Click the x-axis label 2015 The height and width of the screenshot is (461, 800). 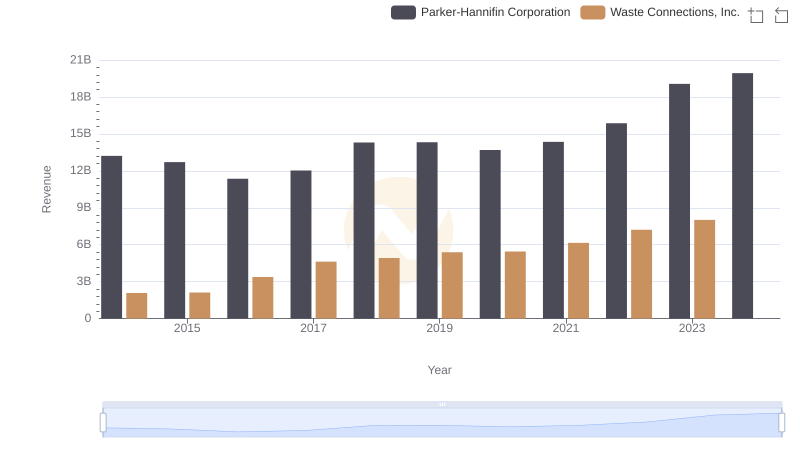pyautogui.click(x=187, y=328)
